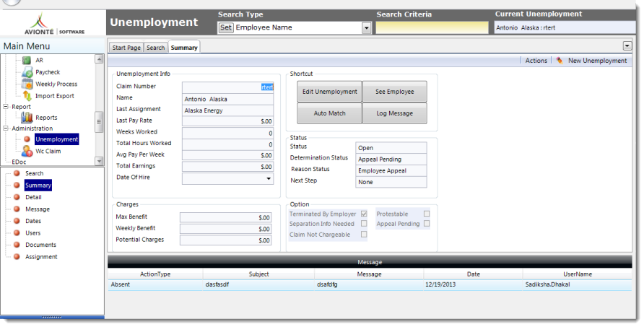Collapse the Administration tree node
The height and width of the screenshot is (327, 644).
[6, 128]
